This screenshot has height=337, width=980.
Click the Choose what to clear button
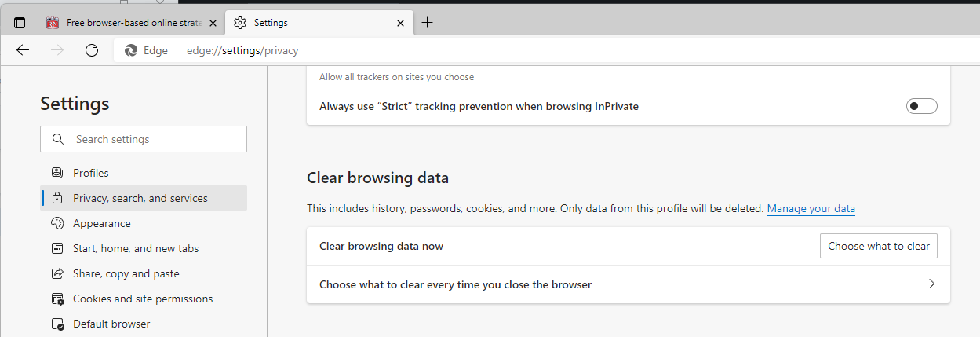click(x=879, y=246)
